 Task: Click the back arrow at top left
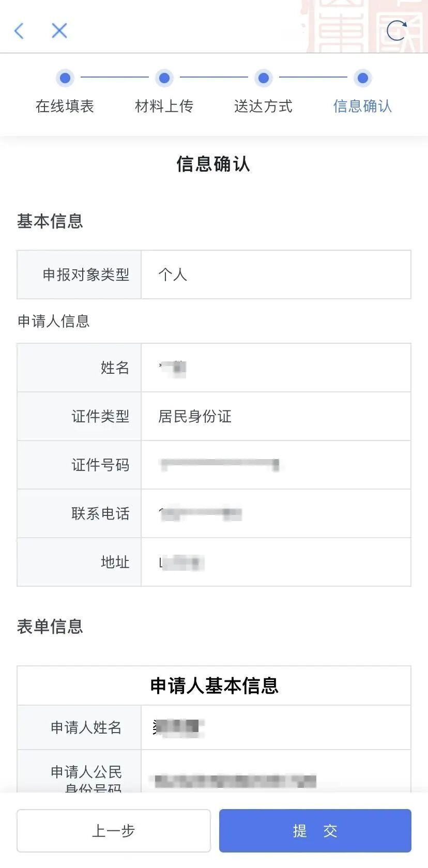tap(19, 31)
